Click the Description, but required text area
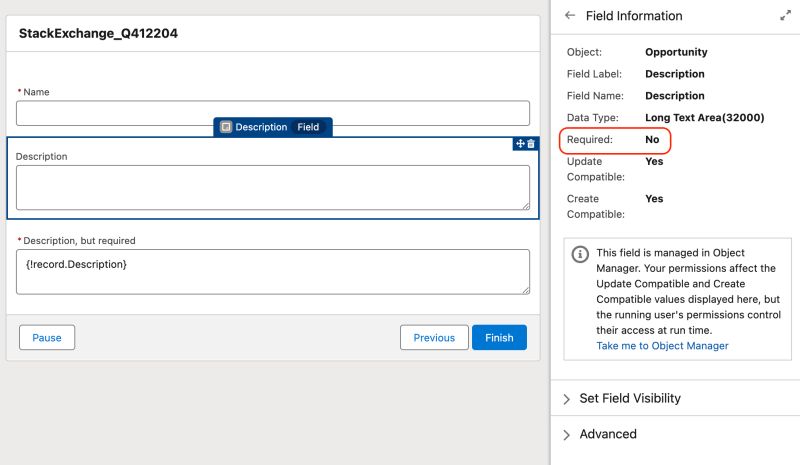Image resolution: width=800 pixels, height=465 pixels. 272,272
